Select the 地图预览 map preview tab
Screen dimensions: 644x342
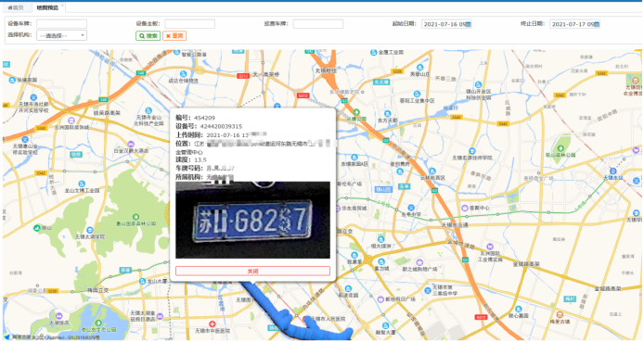(x=47, y=7)
